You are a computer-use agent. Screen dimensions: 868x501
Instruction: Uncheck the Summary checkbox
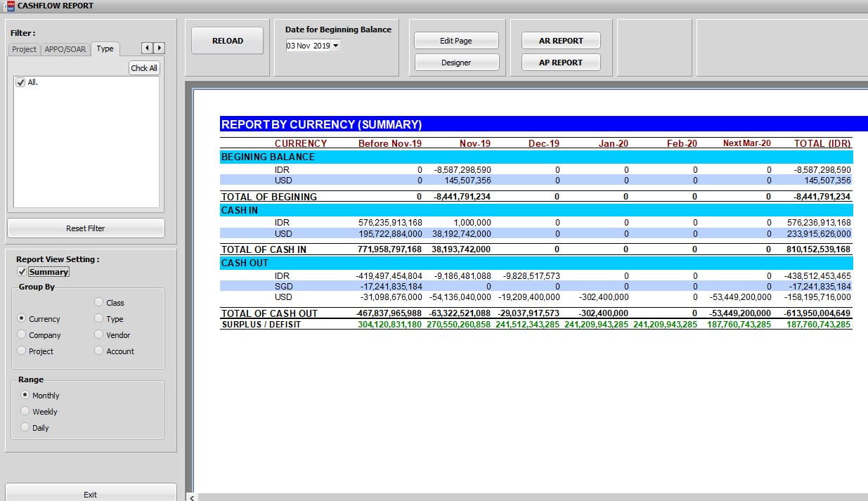(22, 272)
